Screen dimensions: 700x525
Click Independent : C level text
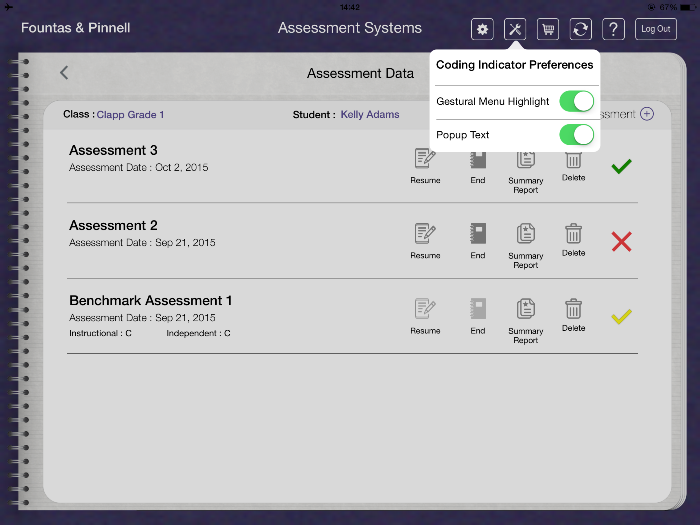[198, 333]
